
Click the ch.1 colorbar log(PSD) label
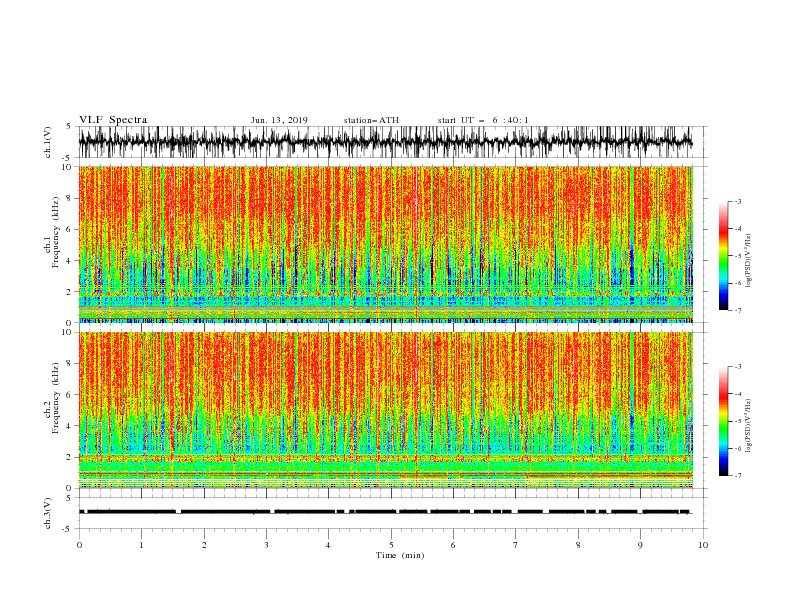[748, 261]
